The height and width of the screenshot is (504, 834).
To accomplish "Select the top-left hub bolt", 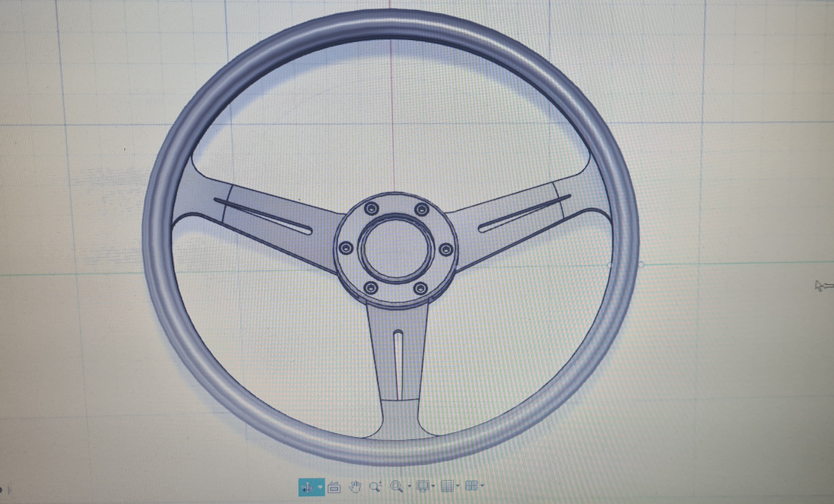I will (x=372, y=208).
